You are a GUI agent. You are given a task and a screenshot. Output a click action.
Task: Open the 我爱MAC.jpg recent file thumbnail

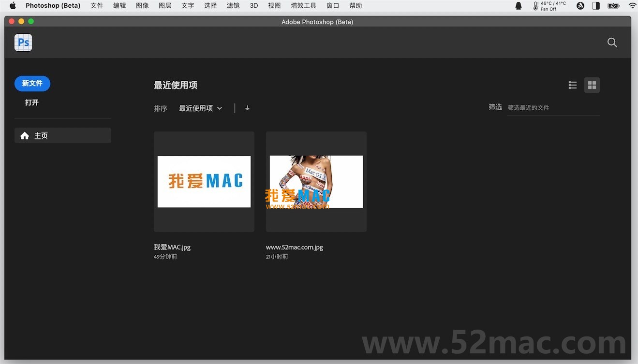(x=204, y=181)
